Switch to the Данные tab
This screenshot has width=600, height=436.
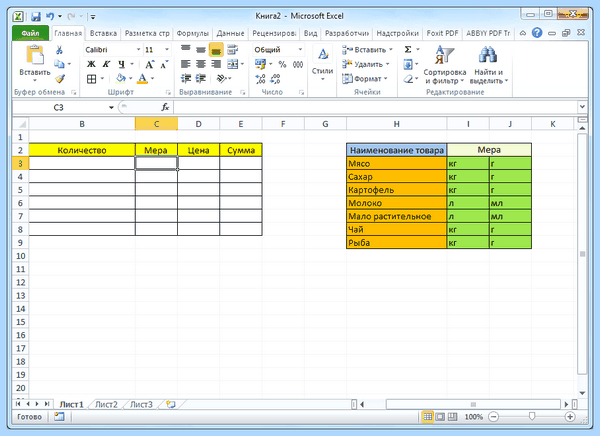(x=230, y=33)
